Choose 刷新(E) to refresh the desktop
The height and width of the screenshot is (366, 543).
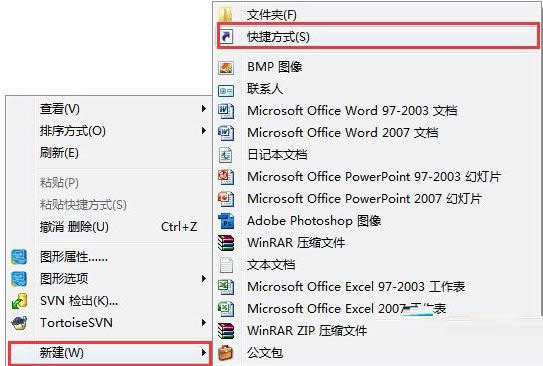point(59,153)
